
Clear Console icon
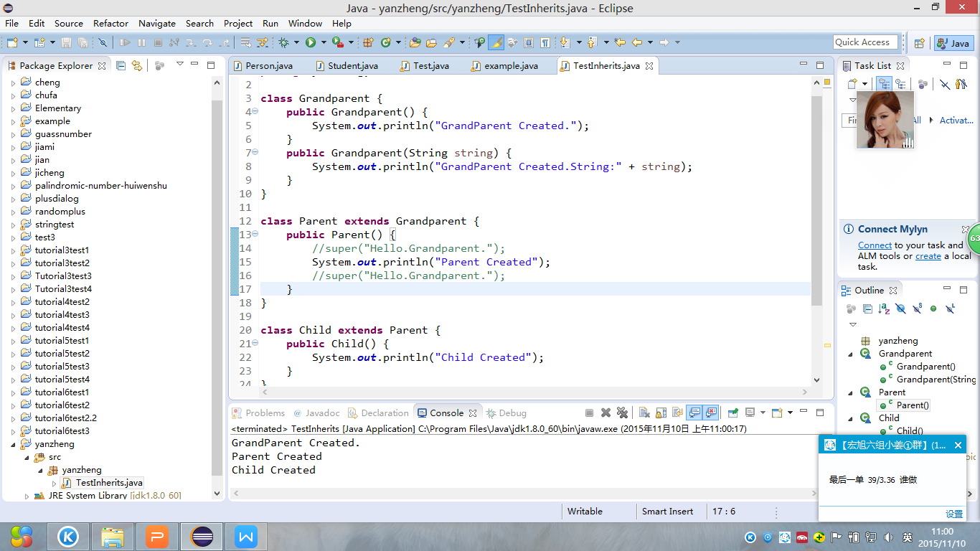point(644,413)
